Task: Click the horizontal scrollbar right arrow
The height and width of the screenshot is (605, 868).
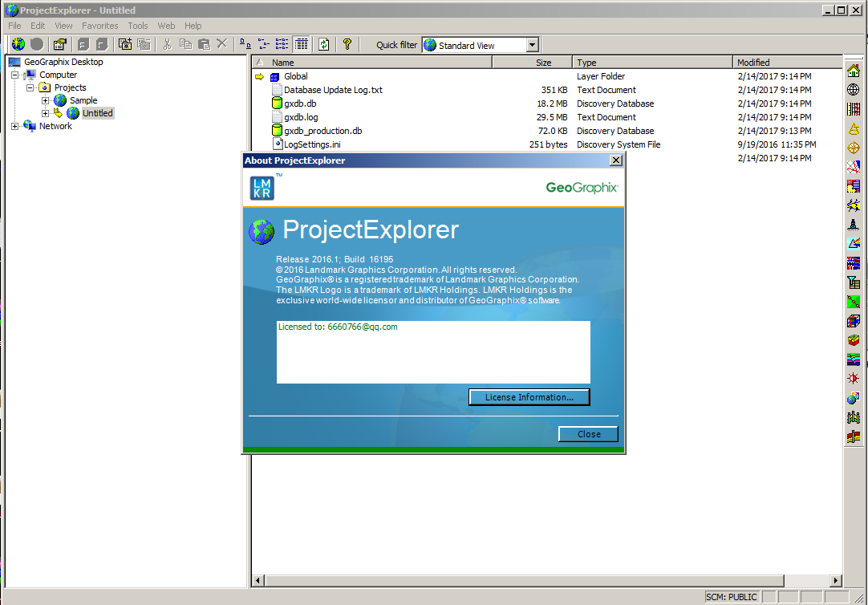Action: click(x=836, y=581)
